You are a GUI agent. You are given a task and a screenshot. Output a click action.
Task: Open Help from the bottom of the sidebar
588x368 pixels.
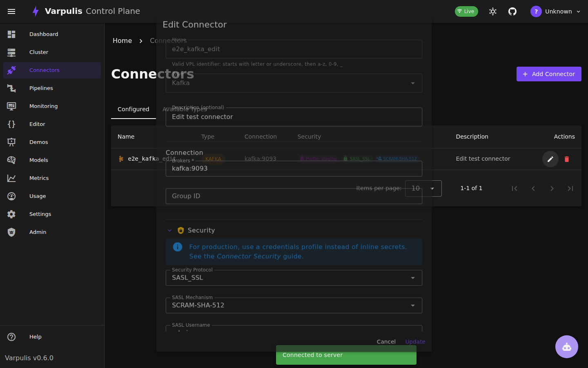pyautogui.click(x=35, y=337)
